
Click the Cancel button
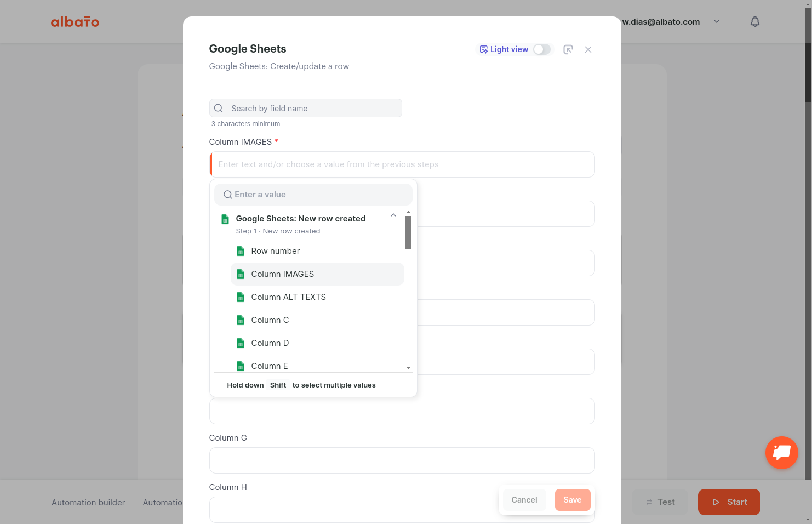[524, 500]
